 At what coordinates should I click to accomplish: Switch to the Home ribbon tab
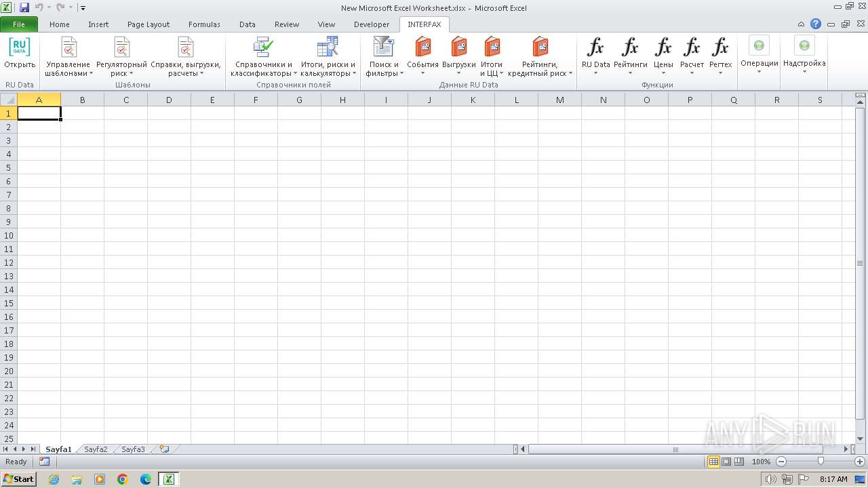point(60,24)
